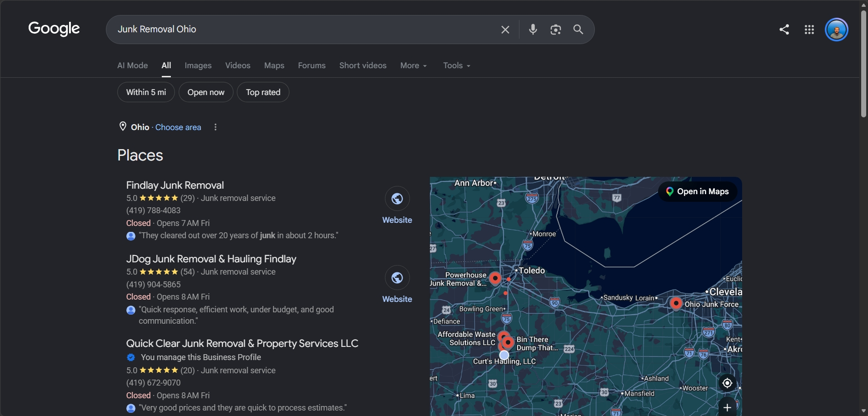Open the three-dot menu beside Choose area

click(215, 127)
